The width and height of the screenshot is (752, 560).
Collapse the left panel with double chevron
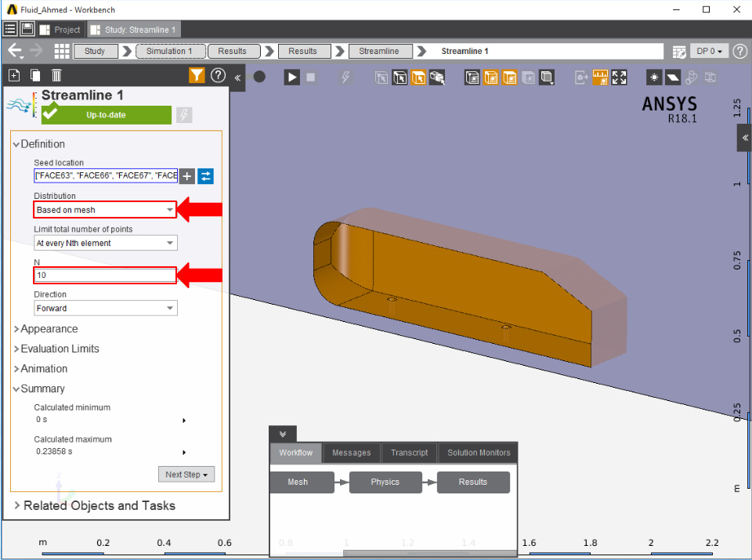(x=237, y=78)
